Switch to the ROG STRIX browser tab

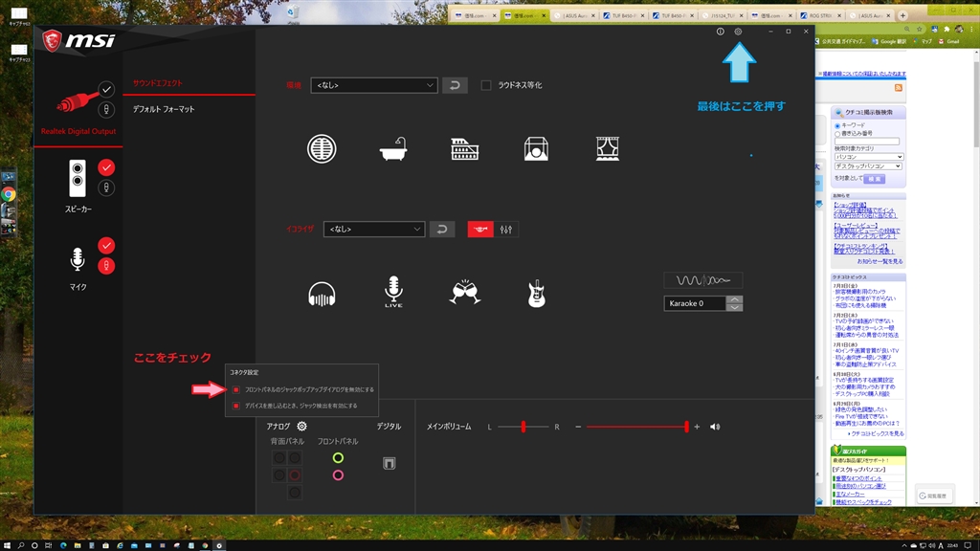(x=820, y=15)
